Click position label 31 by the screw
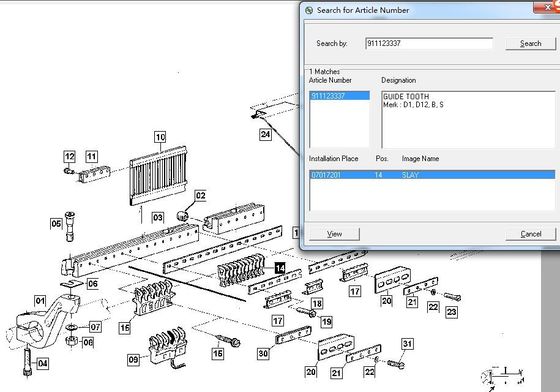The height and width of the screenshot is (392, 560). (408, 344)
